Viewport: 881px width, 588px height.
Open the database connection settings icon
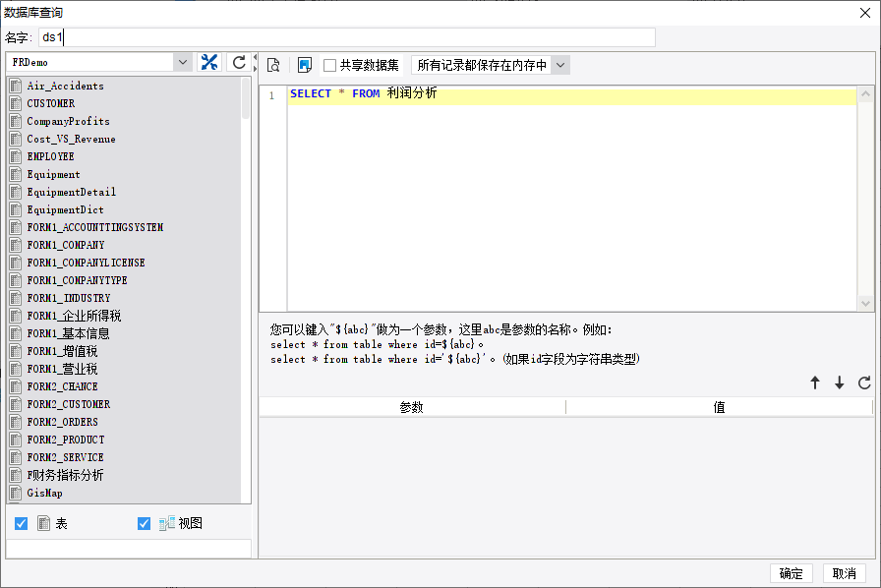click(x=209, y=62)
